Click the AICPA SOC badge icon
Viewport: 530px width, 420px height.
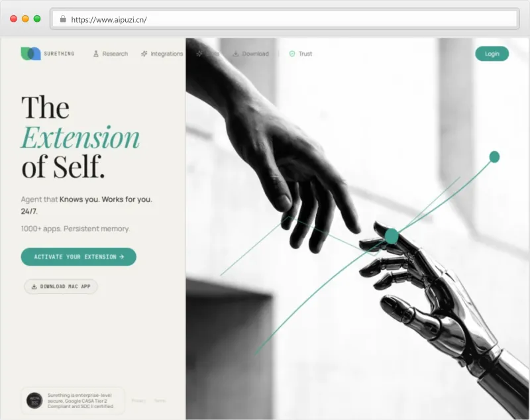click(x=34, y=401)
